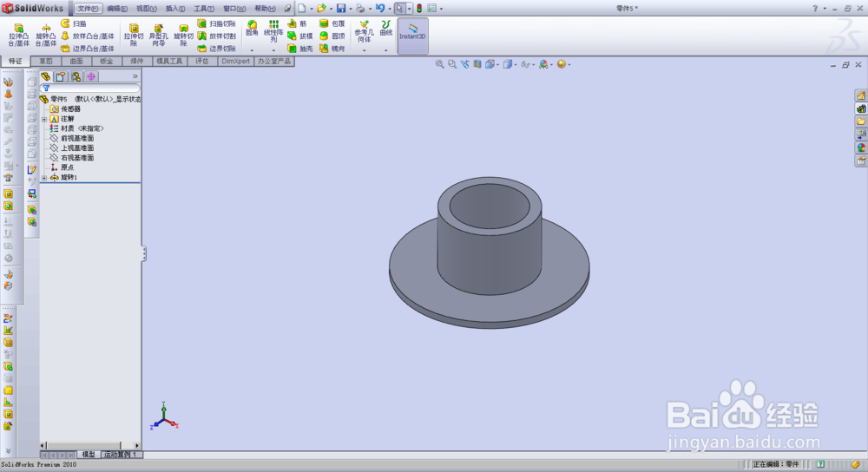Open the dropdown arrow under 参考几何体
This screenshot has height=472, width=868.
[364, 50]
